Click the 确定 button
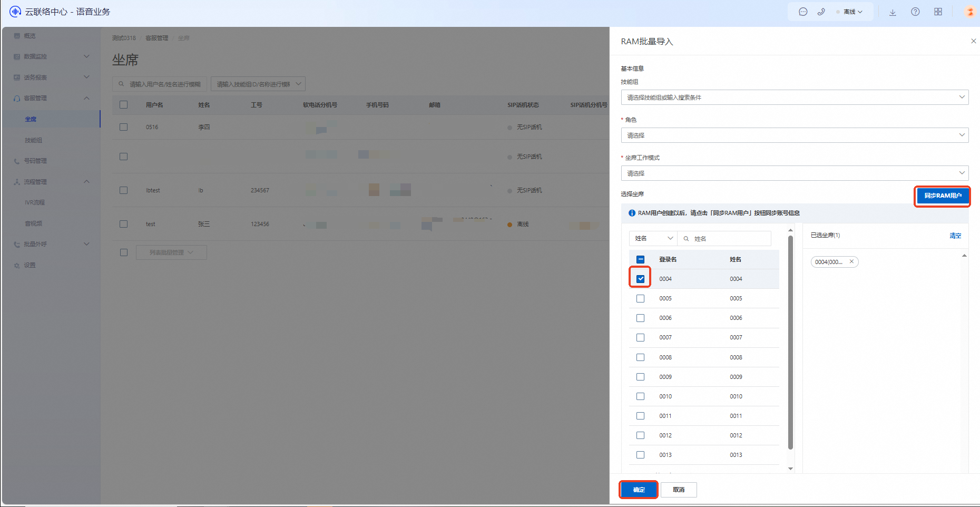The image size is (980, 507). pos(639,490)
